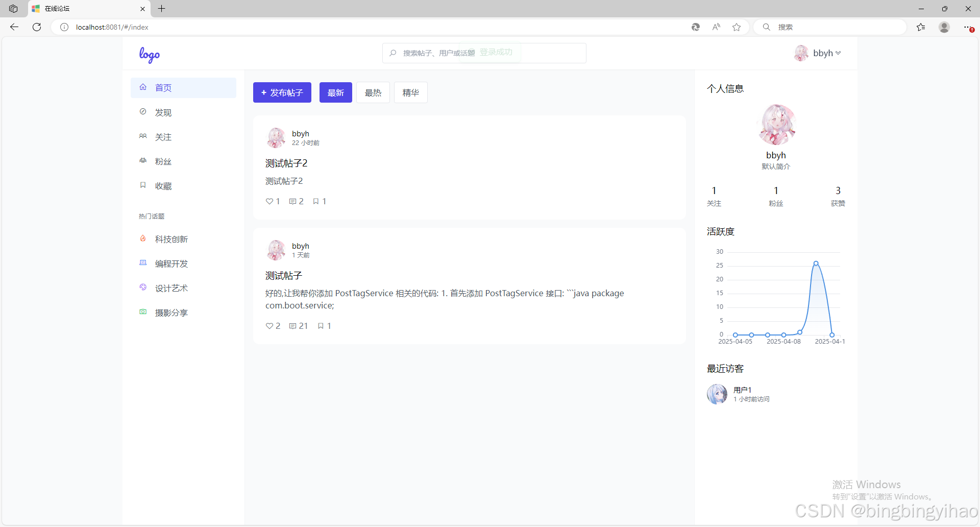980x527 pixels.
Task: Click the browser address bar URL
Action: pos(112,27)
